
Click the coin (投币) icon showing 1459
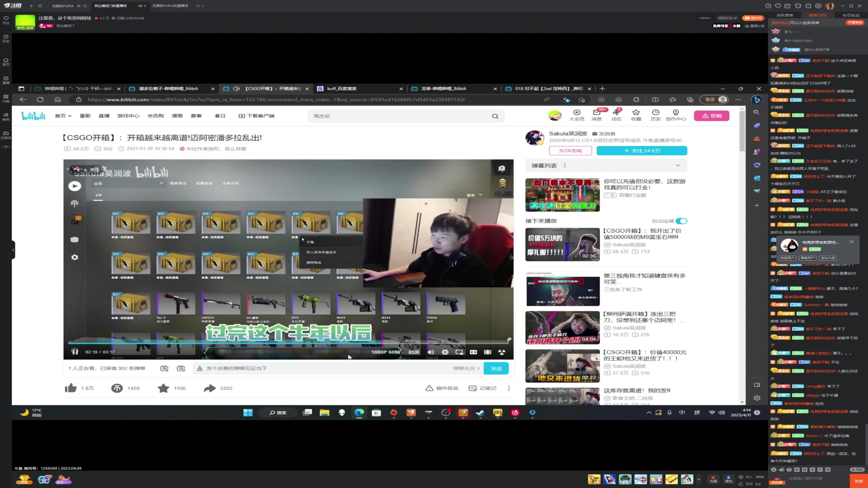(x=117, y=388)
